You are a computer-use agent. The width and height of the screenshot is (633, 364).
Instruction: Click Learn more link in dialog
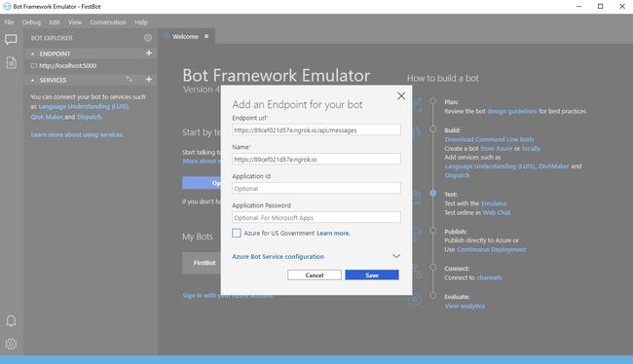(x=333, y=234)
